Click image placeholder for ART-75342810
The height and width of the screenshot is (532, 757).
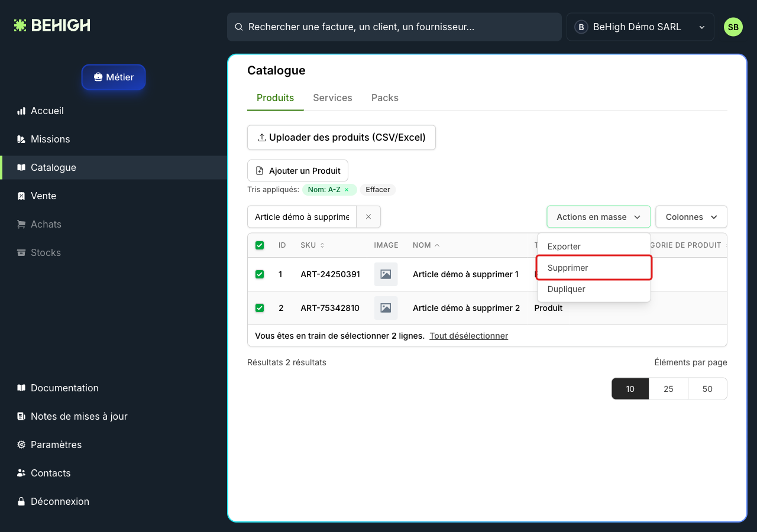(386, 308)
